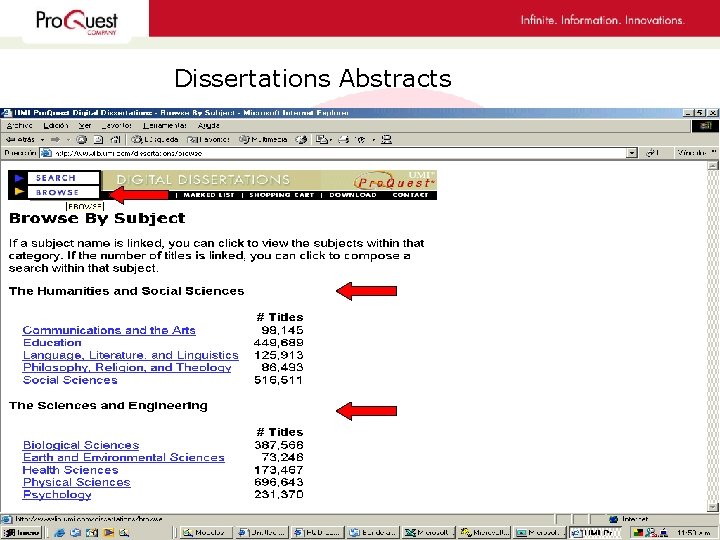
Task: Click the 449,689 titles count
Action: pos(278,343)
